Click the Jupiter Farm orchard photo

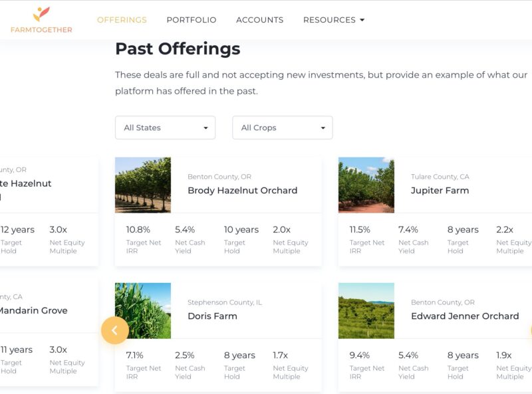pyautogui.click(x=366, y=185)
